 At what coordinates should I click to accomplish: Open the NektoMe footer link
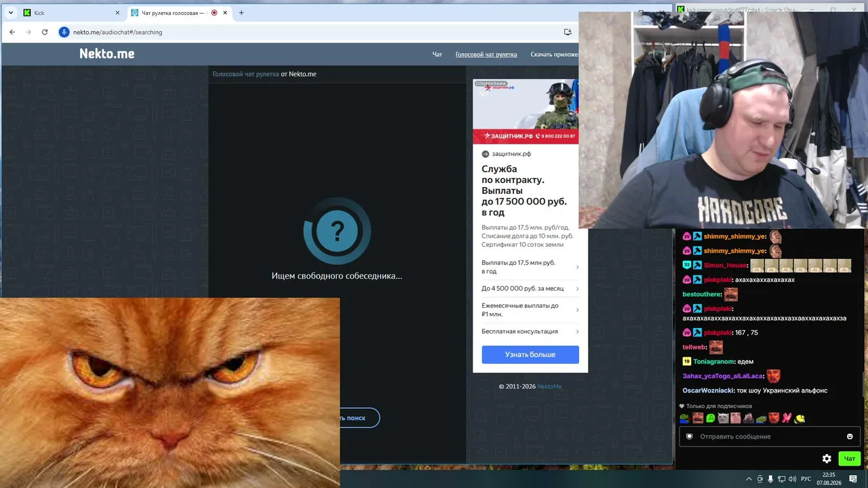[549, 386]
